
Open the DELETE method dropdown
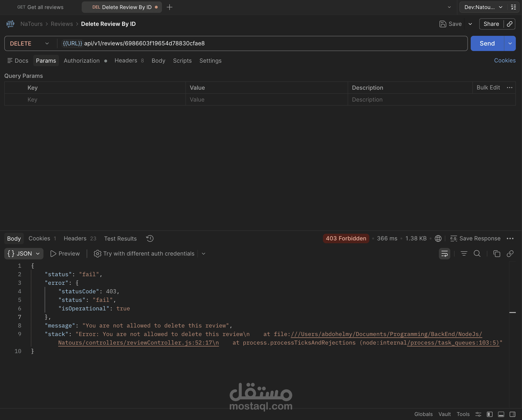coord(29,44)
